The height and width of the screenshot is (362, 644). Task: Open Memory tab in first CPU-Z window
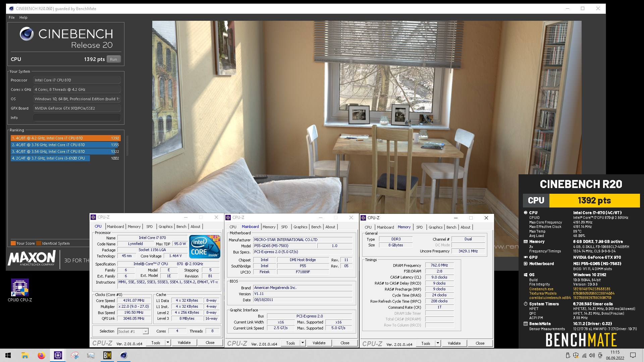pos(134,227)
